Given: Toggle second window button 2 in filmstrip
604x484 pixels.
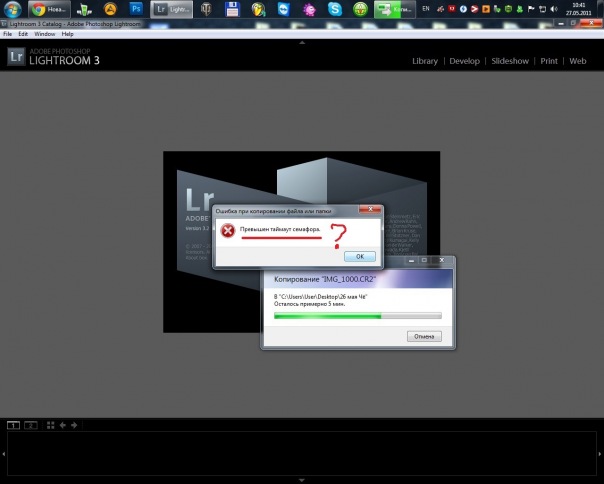Looking at the screenshot, I should tap(31, 425).
